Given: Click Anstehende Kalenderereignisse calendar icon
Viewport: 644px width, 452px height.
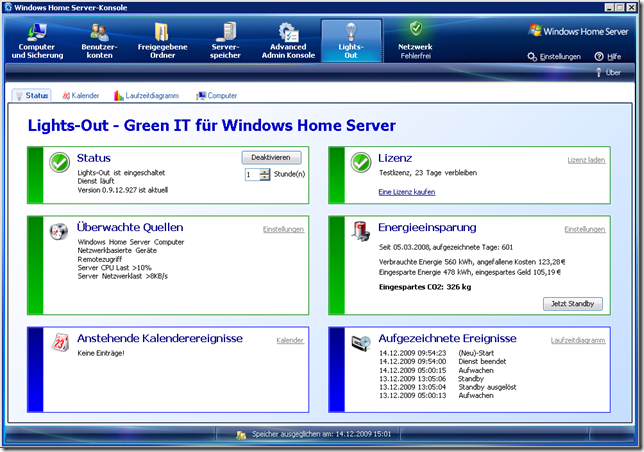Looking at the screenshot, I should pyautogui.click(x=60, y=342).
